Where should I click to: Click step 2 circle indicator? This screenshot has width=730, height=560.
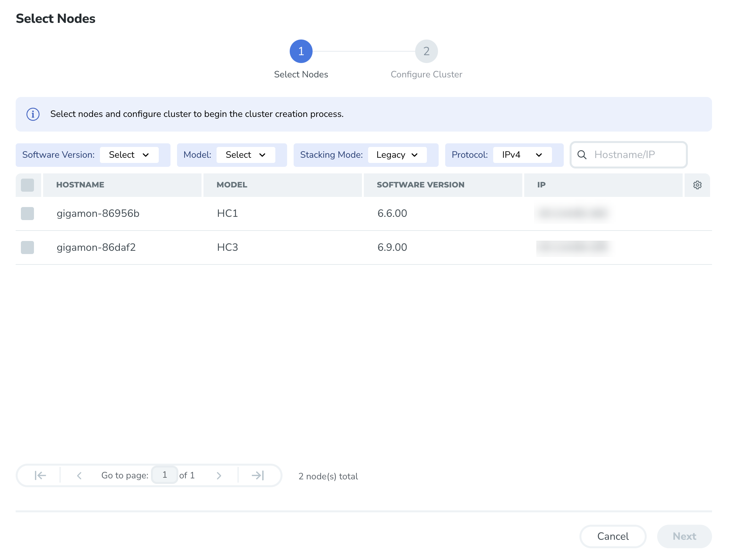[x=426, y=51]
